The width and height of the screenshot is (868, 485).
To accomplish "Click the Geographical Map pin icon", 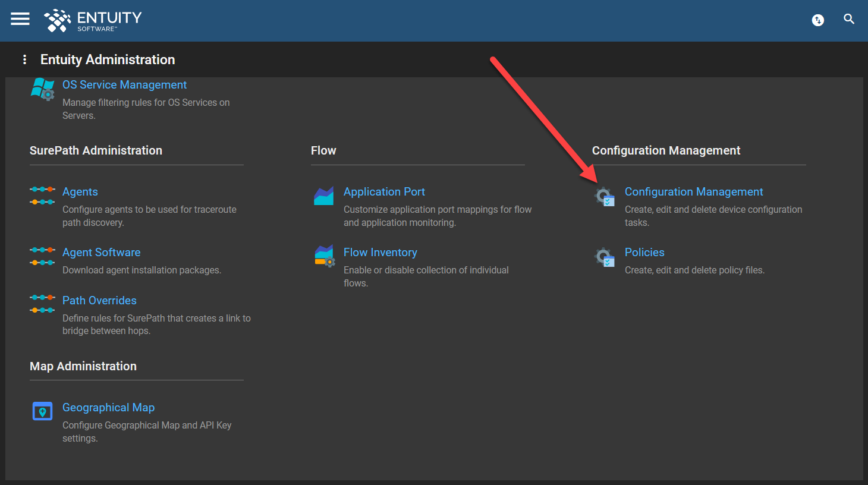I will (42, 411).
